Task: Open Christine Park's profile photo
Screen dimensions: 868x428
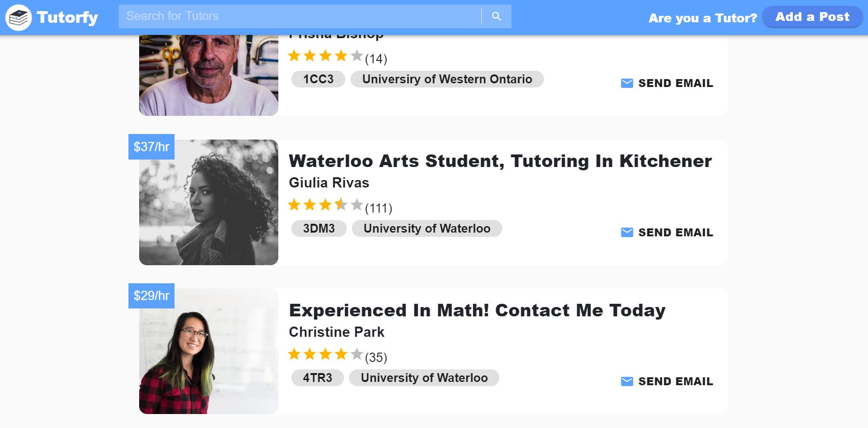Action: click(x=209, y=351)
